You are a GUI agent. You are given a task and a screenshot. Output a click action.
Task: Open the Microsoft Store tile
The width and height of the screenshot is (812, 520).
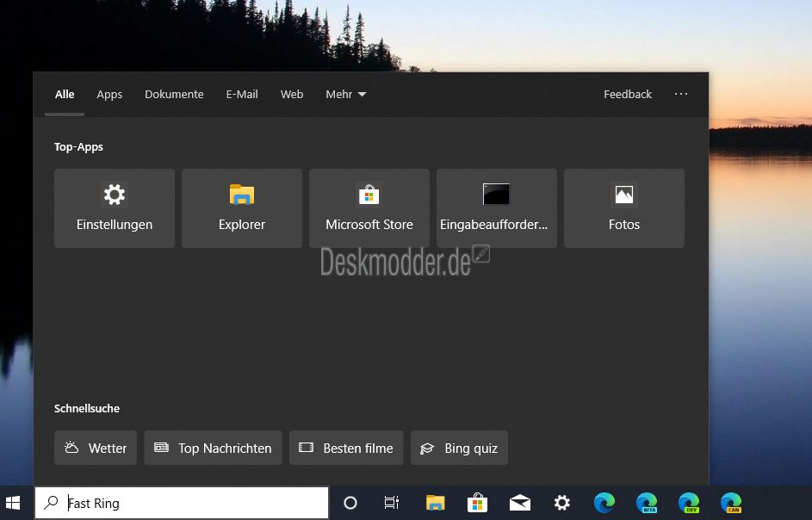click(369, 208)
